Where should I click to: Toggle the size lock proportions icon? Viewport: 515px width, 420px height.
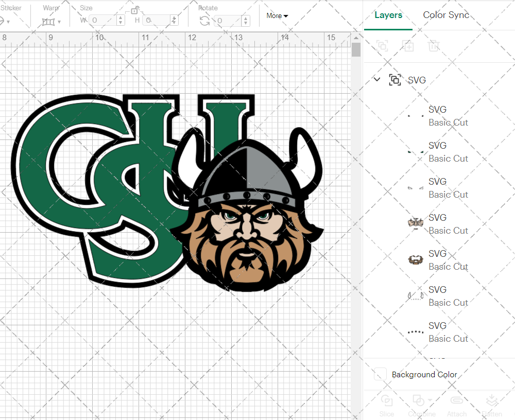[135, 10]
